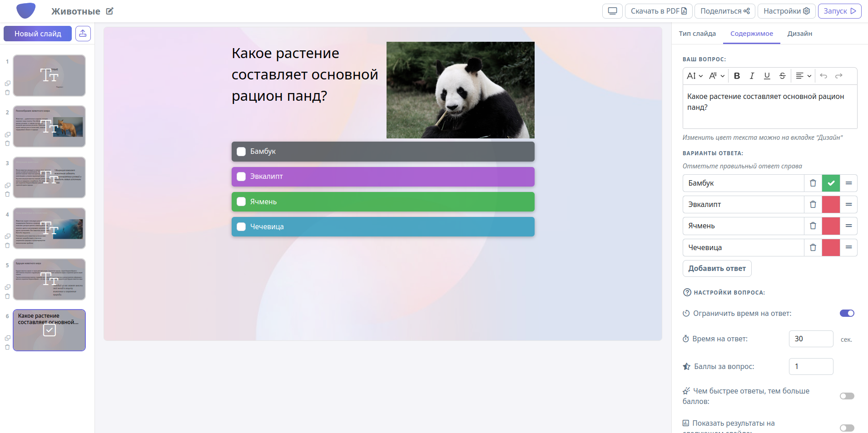Click reorder handle for Чечевица answer
Viewport: 868px width, 433px height.
pos(848,247)
